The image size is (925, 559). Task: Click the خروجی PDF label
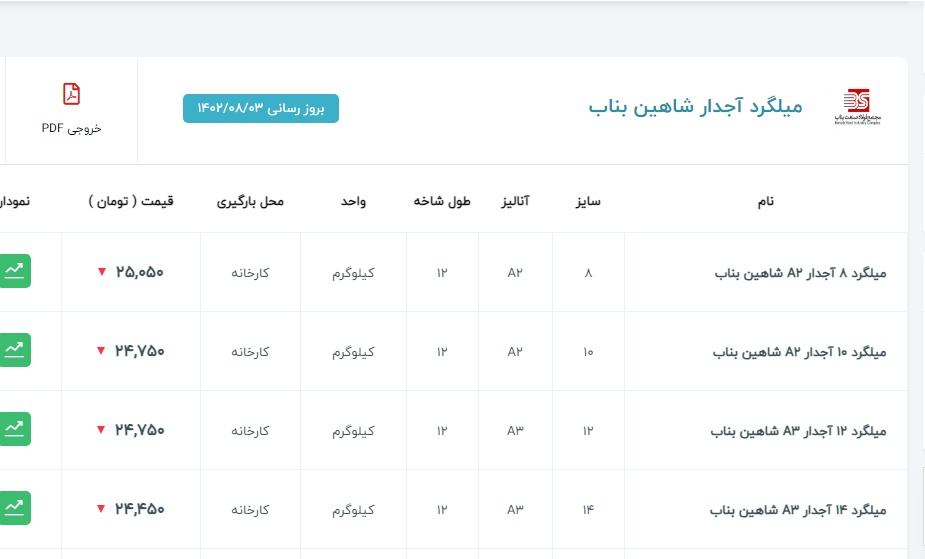click(71, 128)
